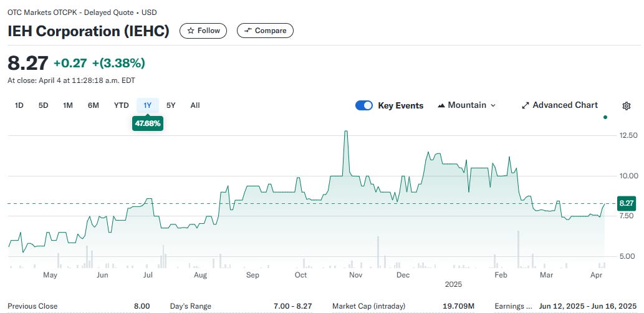Select the 1Y range tab
This screenshot has width=644, height=313.
point(148,105)
